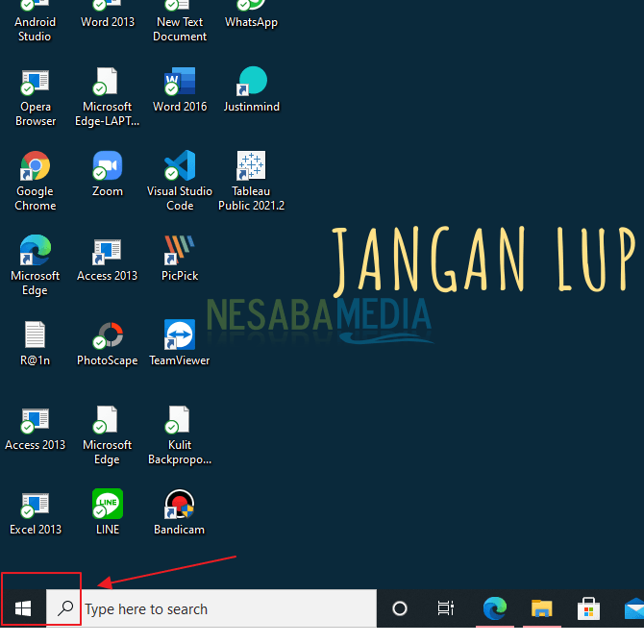The width and height of the screenshot is (644, 644).
Task: Open Task View on the taskbar
Action: click(x=446, y=608)
